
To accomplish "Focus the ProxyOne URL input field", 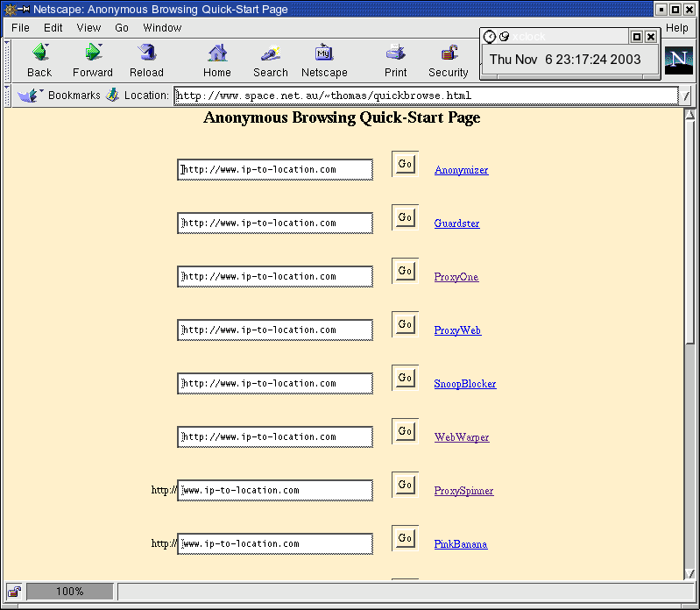I will click(x=275, y=276).
